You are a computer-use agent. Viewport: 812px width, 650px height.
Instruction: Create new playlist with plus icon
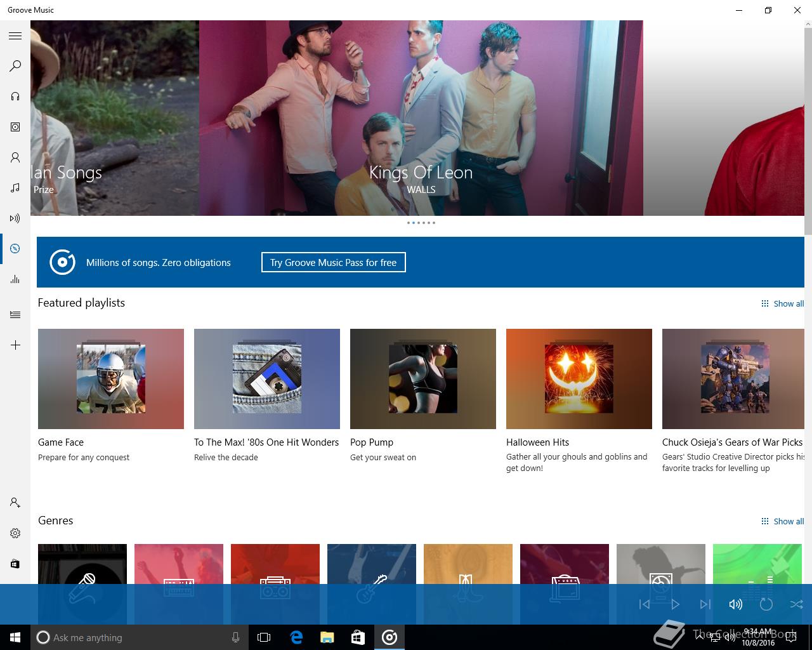[x=15, y=345]
